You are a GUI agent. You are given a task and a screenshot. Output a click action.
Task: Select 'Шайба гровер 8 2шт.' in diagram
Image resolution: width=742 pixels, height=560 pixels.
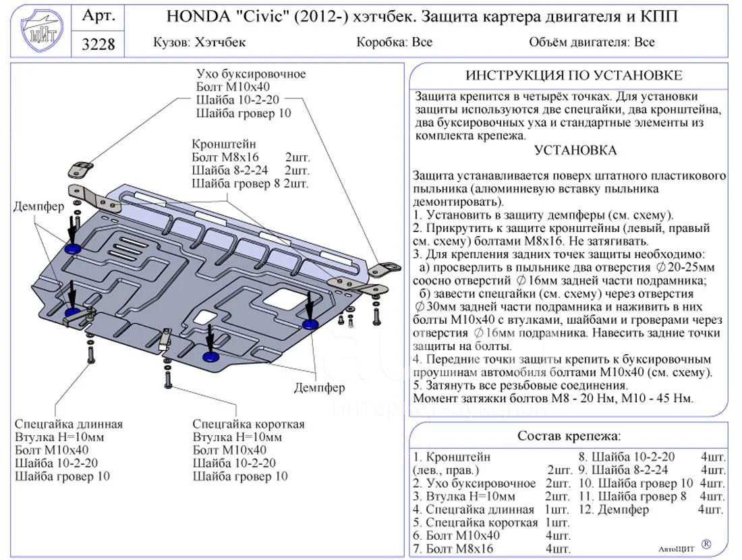point(250,184)
